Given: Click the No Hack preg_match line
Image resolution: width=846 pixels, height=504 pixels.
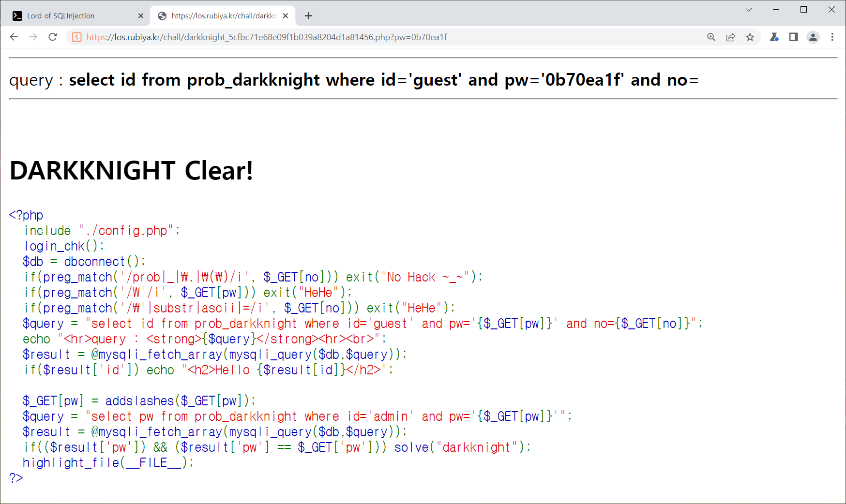Looking at the screenshot, I should click(x=254, y=277).
